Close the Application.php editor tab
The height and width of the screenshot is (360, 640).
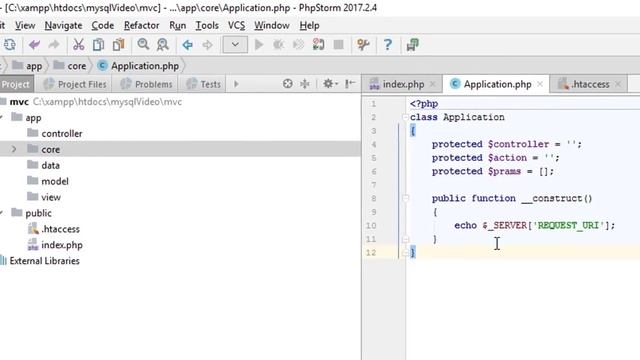click(x=540, y=84)
